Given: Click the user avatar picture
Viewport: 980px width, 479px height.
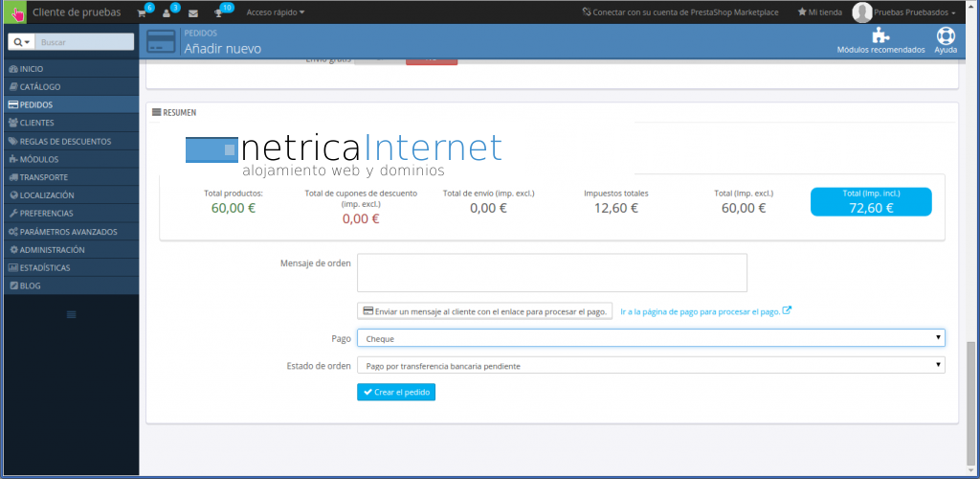Looking at the screenshot, I should tap(862, 11).
